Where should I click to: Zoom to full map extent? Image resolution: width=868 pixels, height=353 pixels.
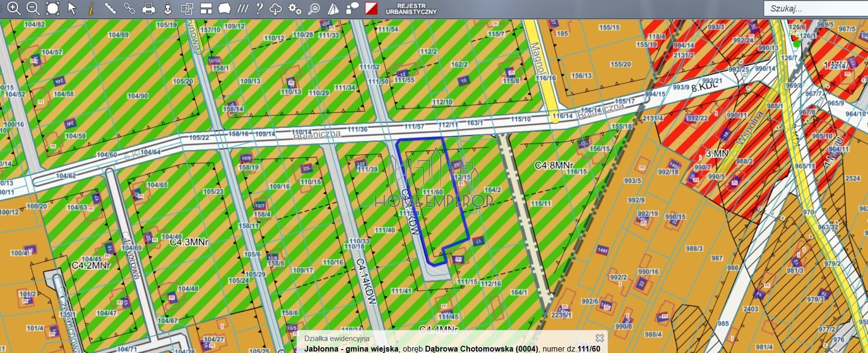52,8
